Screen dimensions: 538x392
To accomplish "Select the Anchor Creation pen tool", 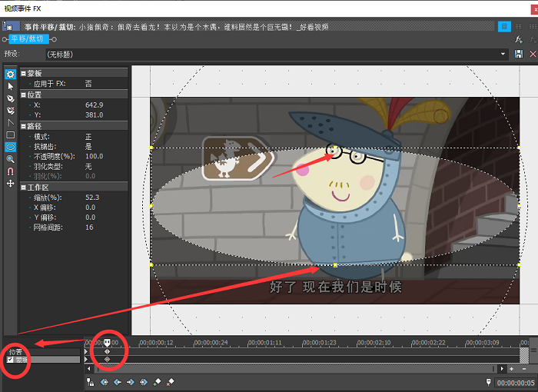I will coord(11,98).
